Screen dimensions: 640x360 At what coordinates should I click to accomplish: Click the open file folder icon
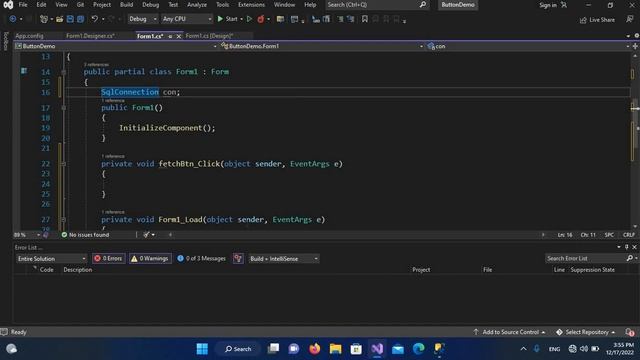[x=60, y=19]
